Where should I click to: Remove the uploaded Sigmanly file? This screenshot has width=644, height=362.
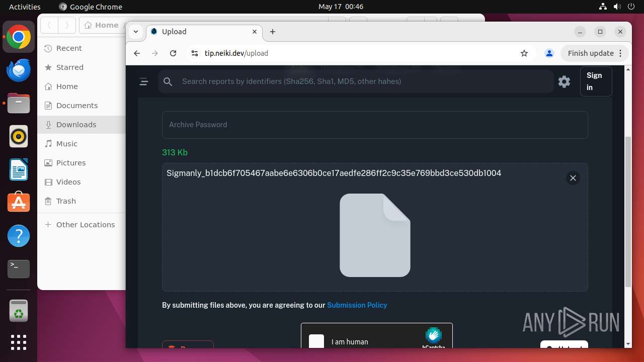573,178
